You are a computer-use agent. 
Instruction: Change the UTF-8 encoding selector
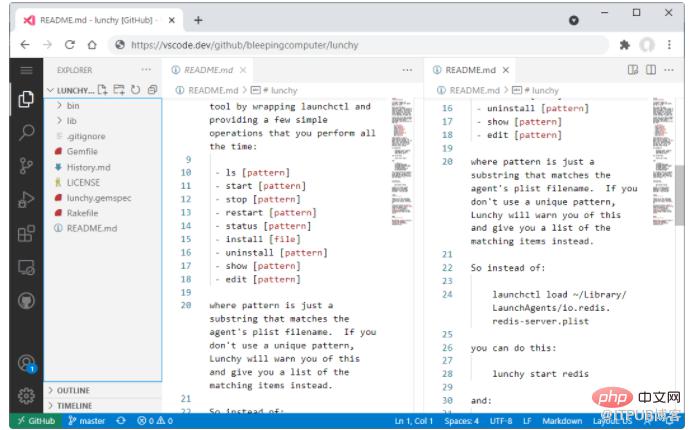501,421
